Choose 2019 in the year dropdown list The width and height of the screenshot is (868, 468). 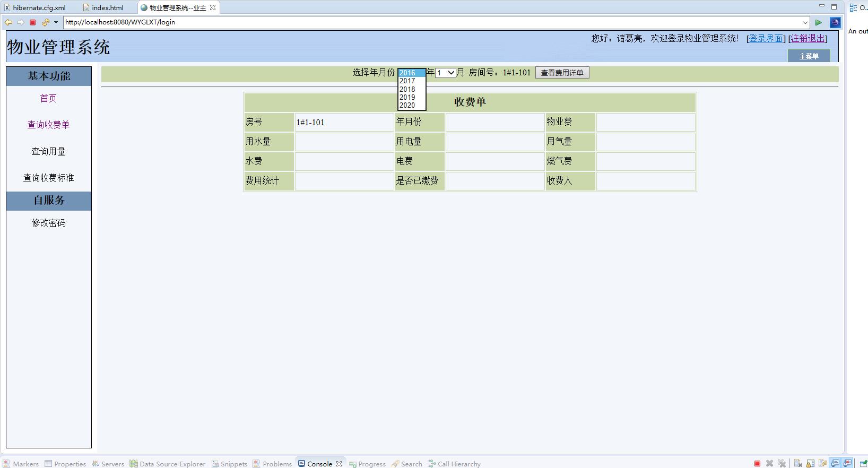pyautogui.click(x=412, y=97)
